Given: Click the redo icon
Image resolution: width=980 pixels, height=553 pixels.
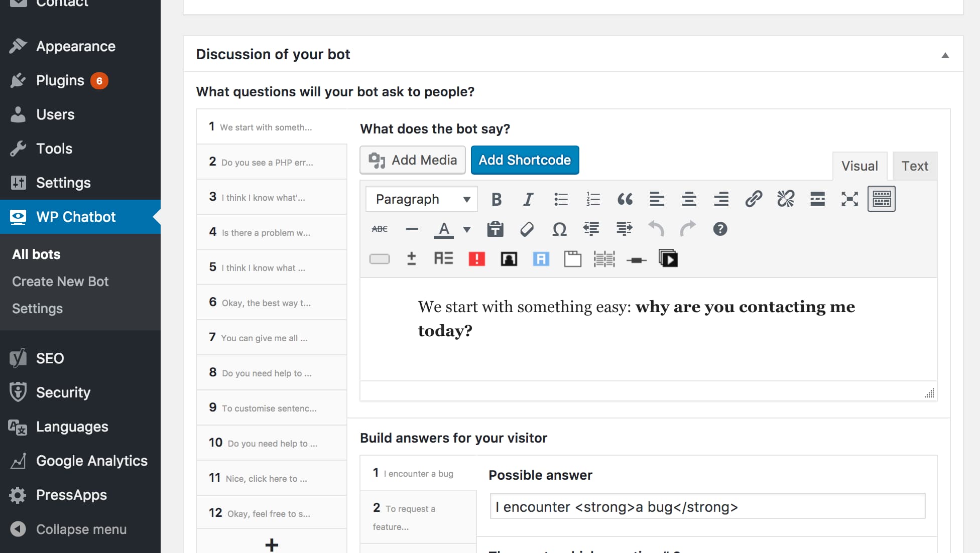Looking at the screenshot, I should (x=688, y=229).
